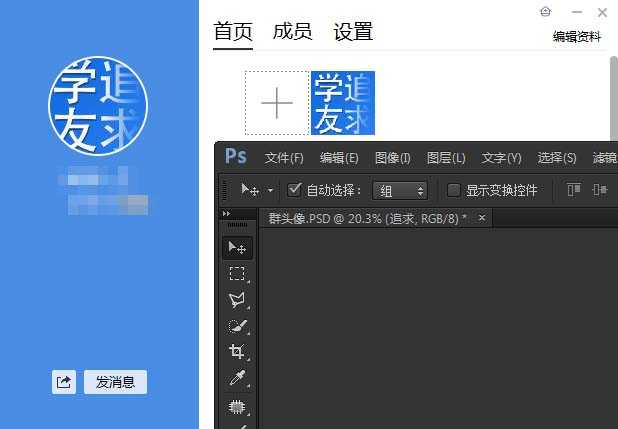
Task: Click the 编辑资料 link
Action: [x=577, y=37]
